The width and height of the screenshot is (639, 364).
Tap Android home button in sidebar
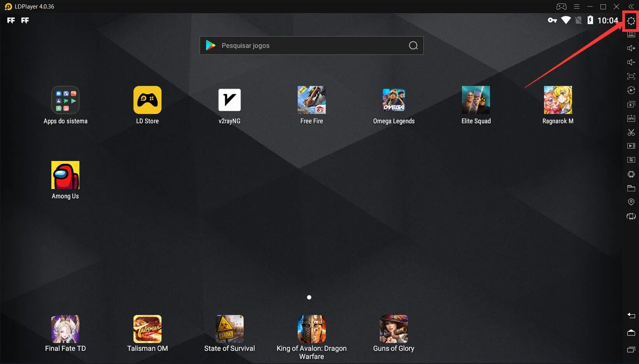click(x=631, y=332)
